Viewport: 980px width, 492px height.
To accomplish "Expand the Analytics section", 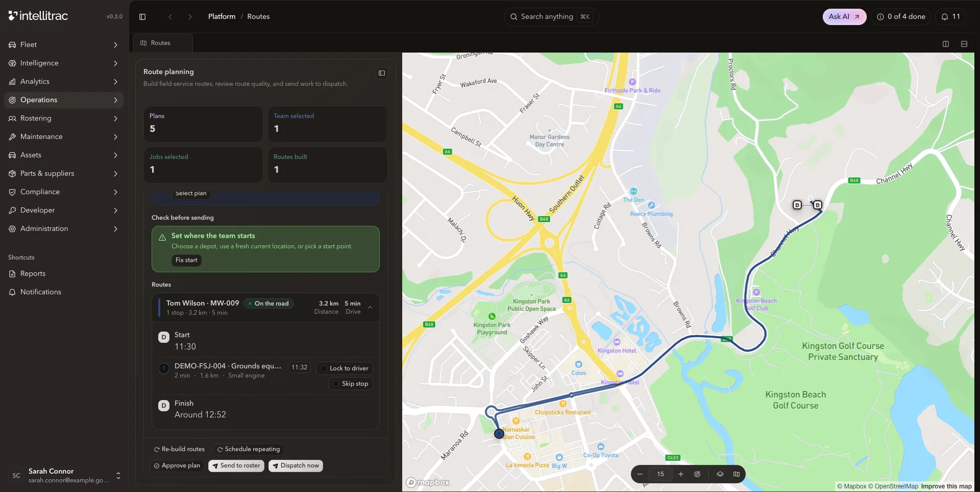I will (x=64, y=82).
